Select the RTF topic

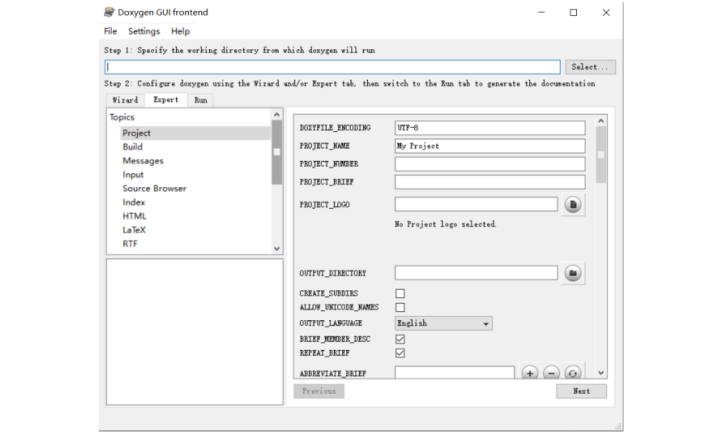click(129, 243)
